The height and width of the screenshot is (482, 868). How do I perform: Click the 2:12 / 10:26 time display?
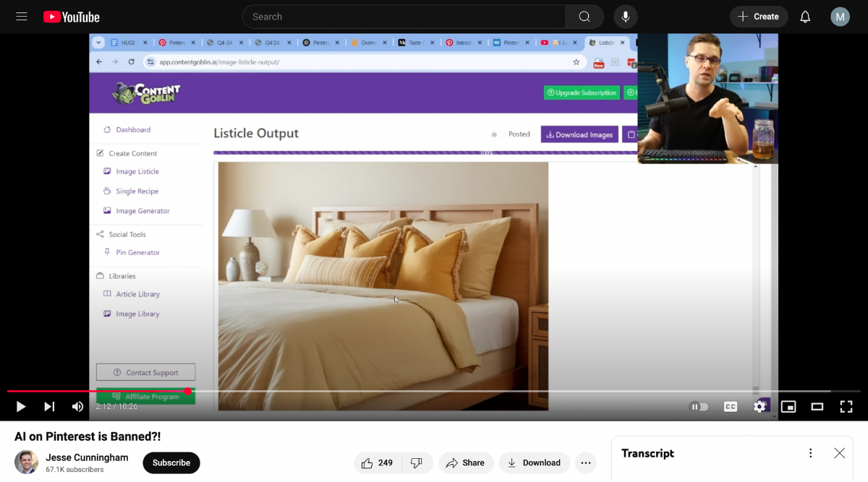point(116,407)
